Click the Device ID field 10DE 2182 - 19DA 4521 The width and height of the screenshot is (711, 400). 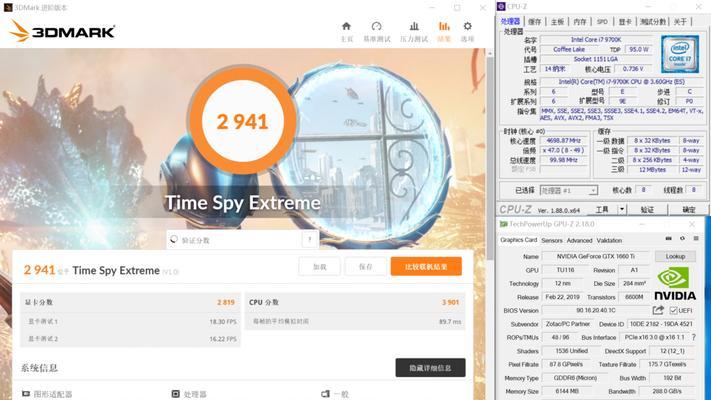coord(661,324)
